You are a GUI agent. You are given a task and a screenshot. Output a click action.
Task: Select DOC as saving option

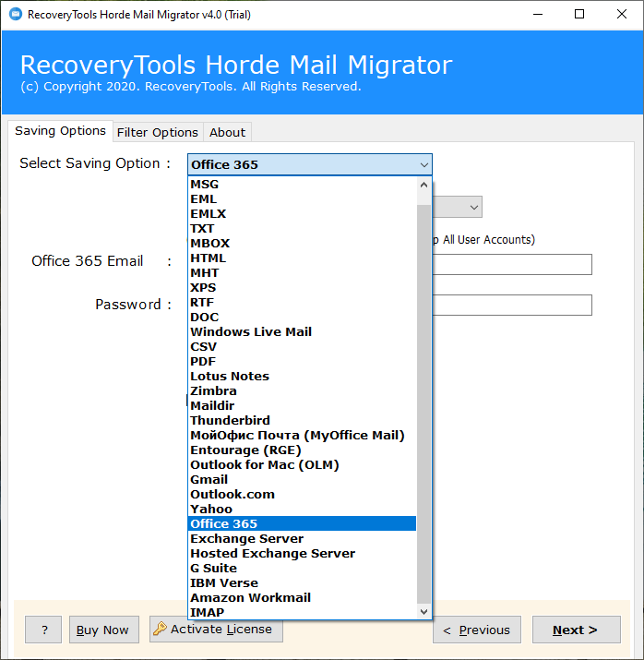[x=302, y=317]
